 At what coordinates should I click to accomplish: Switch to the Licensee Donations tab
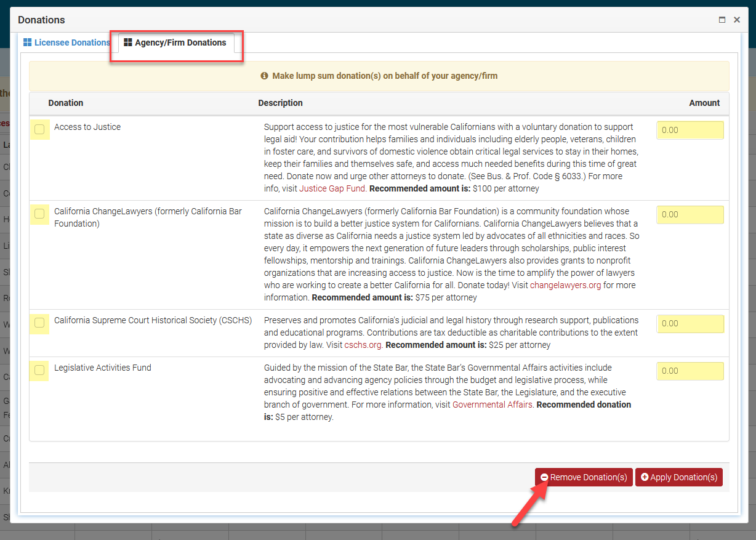coord(66,42)
